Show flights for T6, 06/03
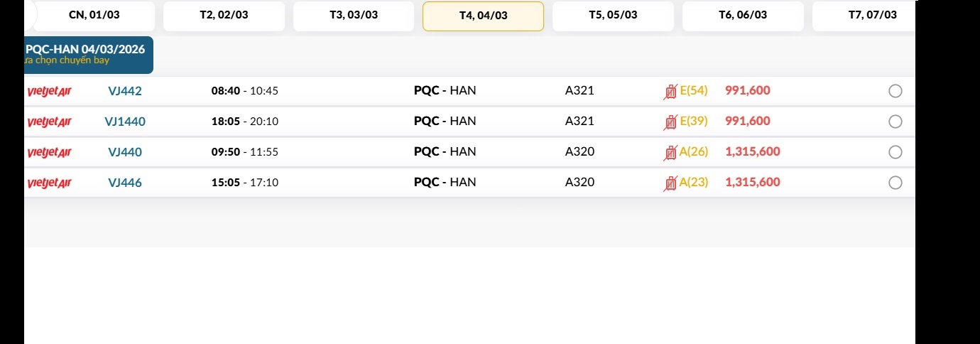Screen dimensions: 980x344 click(743, 16)
